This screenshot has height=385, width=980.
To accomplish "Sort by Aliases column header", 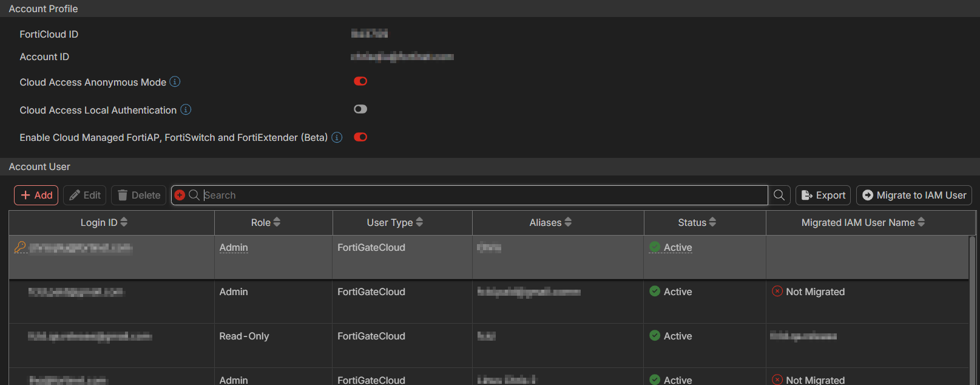I will click(550, 222).
